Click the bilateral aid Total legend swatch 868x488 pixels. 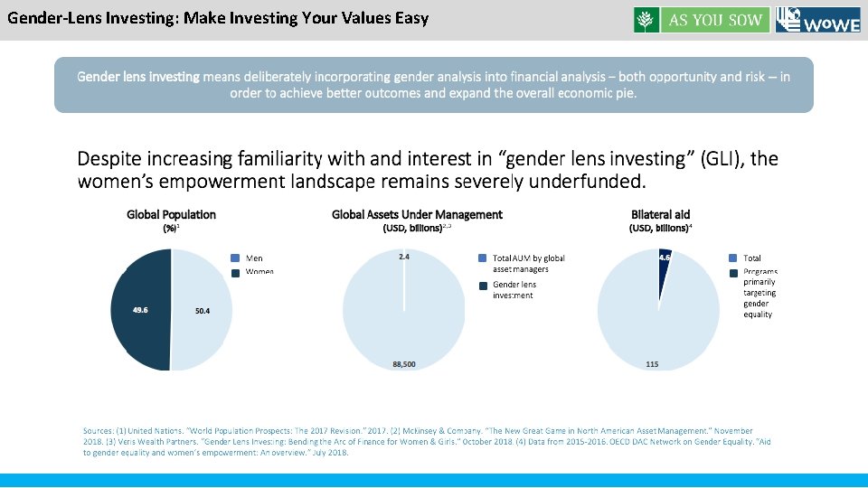pyautogui.click(x=733, y=258)
